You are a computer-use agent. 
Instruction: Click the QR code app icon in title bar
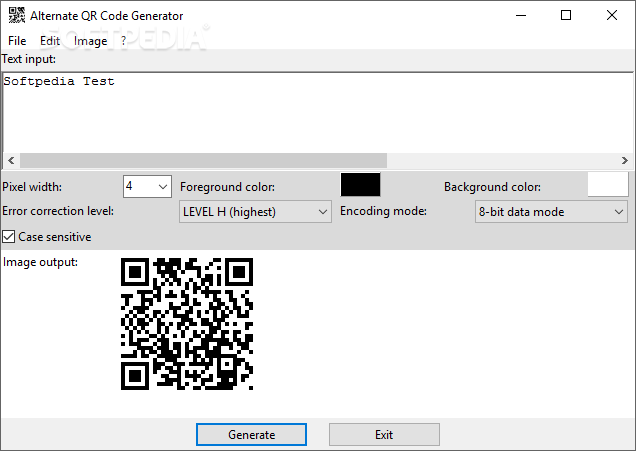pyautogui.click(x=17, y=15)
